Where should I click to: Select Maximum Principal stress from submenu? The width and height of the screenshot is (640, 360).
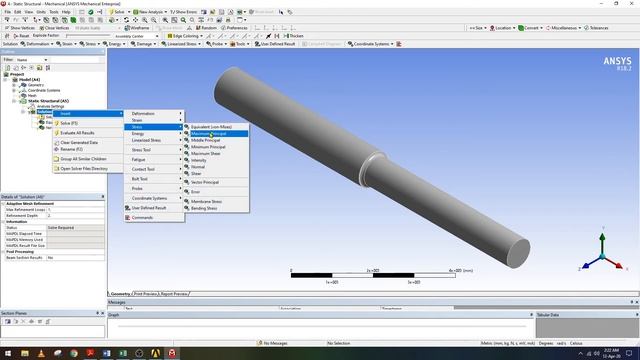coord(216,133)
